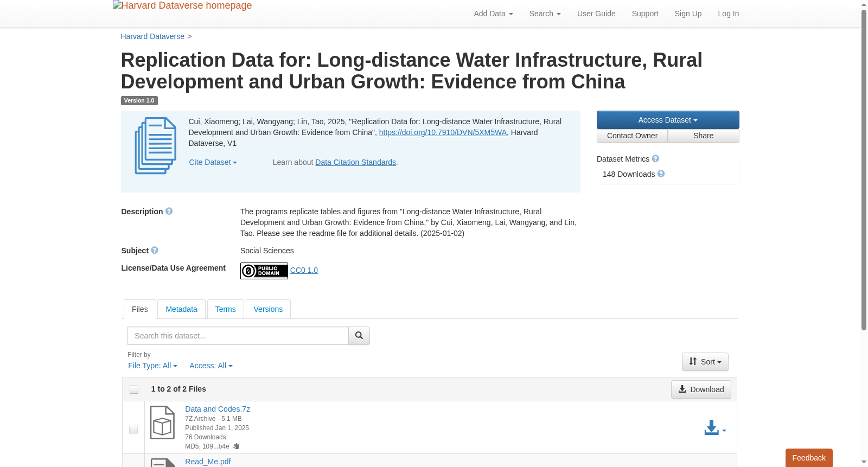Click Sign Up in the navbar
Image resolution: width=868 pixels, height=467 pixels.
pyautogui.click(x=688, y=14)
